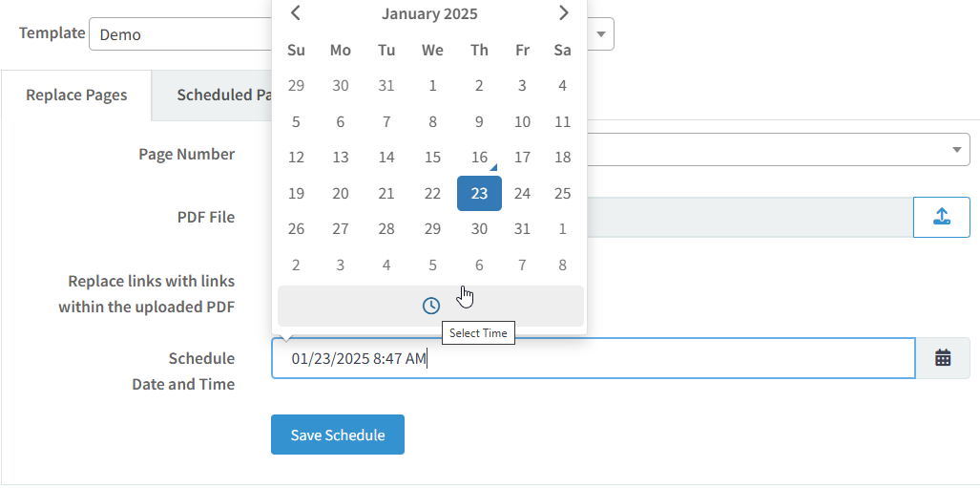Expand the Template dropdown arrow

click(x=600, y=33)
